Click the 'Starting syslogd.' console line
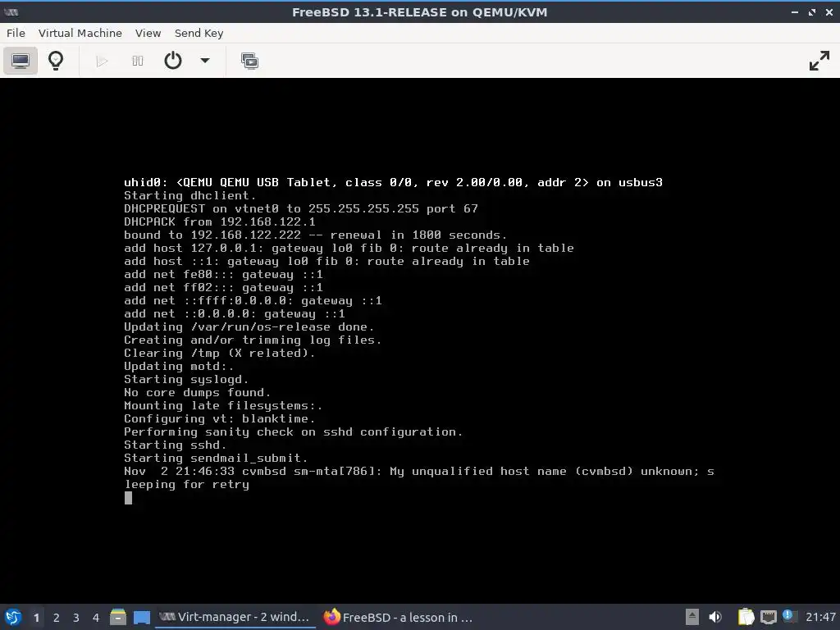The width and height of the screenshot is (840, 630). 186,379
